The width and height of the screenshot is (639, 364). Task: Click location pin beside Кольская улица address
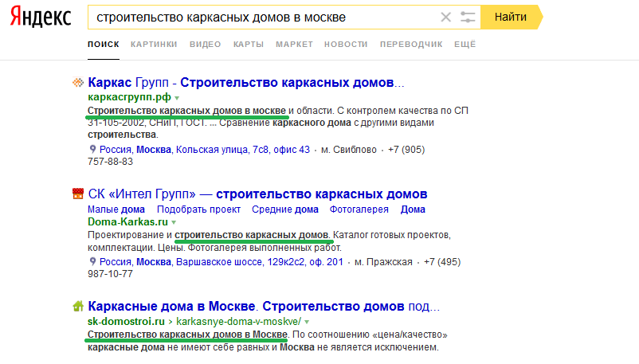click(92, 149)
